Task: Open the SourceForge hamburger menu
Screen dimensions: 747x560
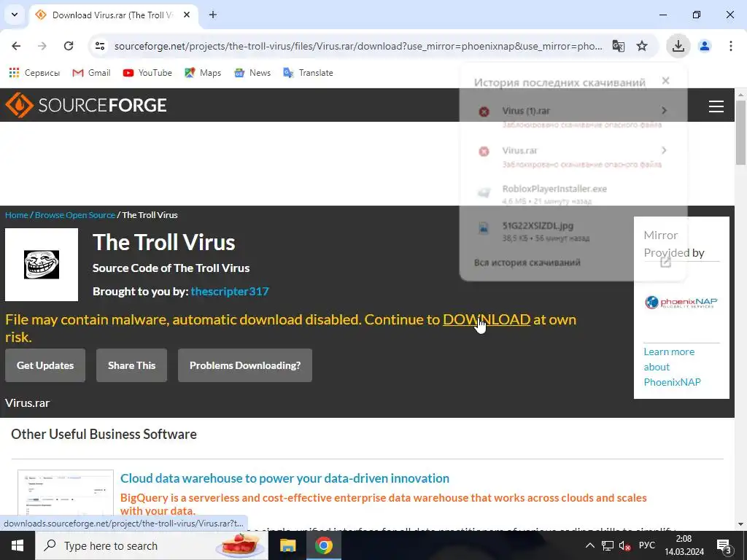Action: (x=716, y=106)
